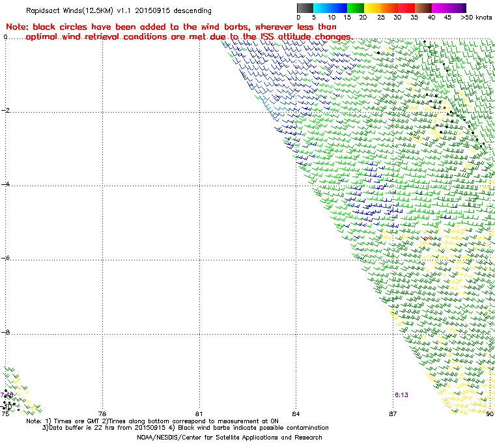The image size is (495, 448).
Task: Click the '-6' latitude axis label
Action: (x=5, y=258)
